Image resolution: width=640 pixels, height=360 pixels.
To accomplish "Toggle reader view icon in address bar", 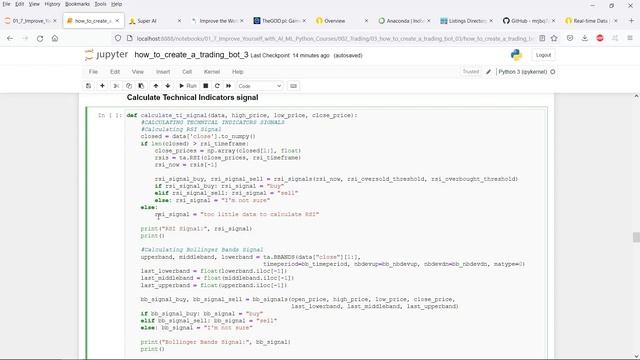I will point(542,38).
